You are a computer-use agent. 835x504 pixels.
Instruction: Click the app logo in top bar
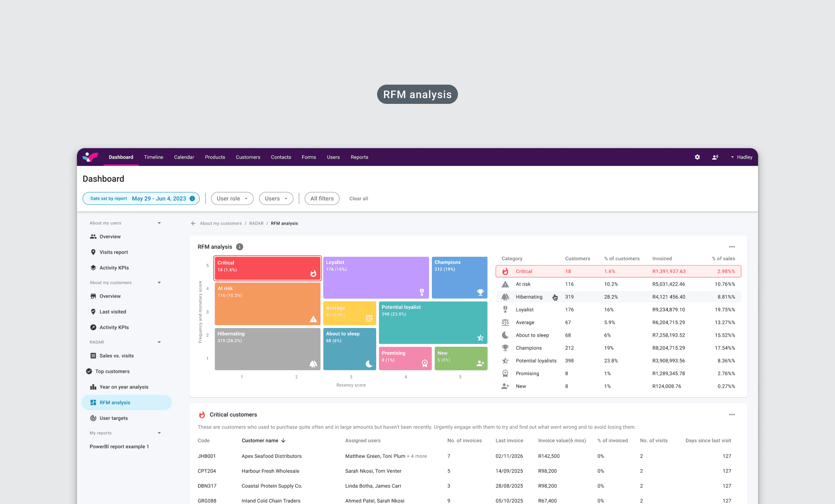(90, 157)
